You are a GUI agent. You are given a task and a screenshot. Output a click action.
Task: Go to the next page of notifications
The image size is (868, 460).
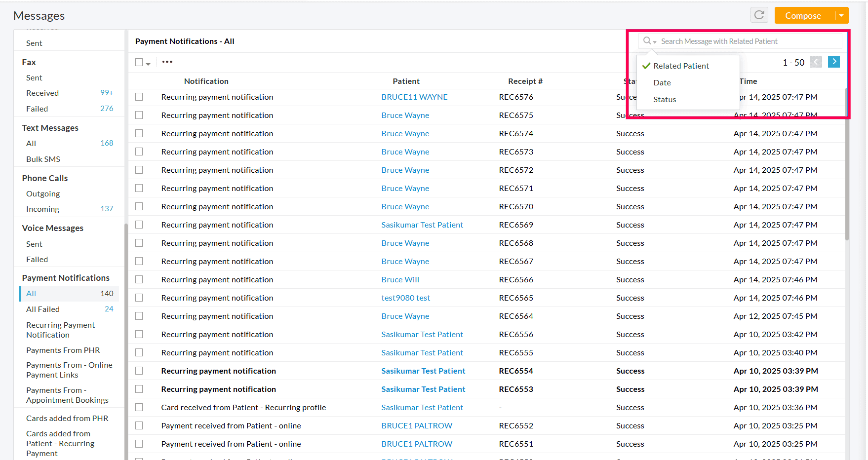(833, 62)
